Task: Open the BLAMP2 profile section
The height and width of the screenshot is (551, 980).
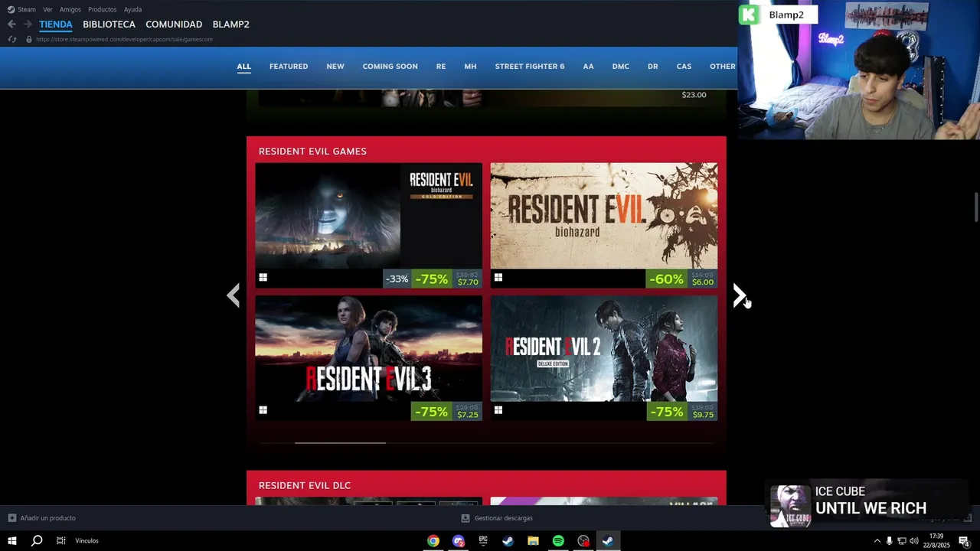Action: (x=230, y=24)
